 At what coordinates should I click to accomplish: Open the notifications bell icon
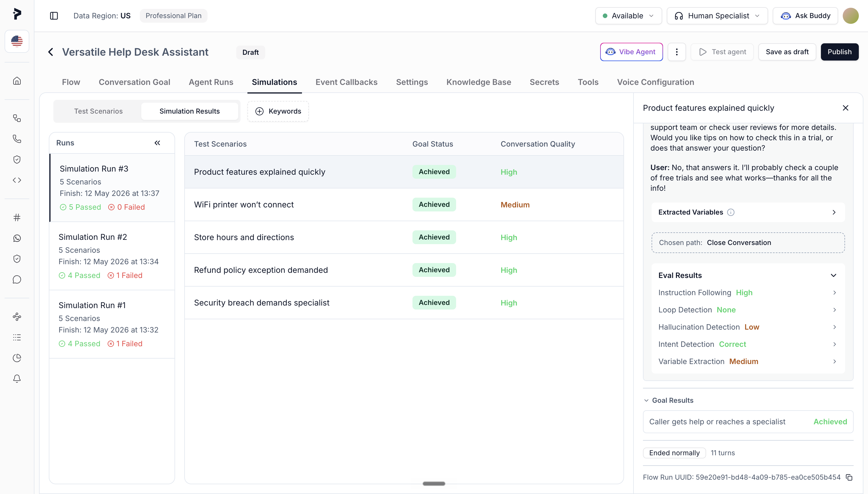coord(17,379)
